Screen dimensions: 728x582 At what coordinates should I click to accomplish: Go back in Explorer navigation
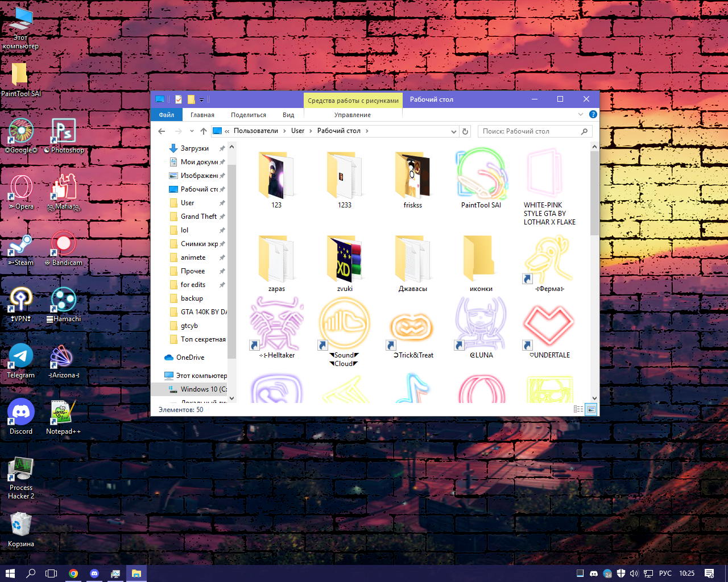(x=162, y=131)
